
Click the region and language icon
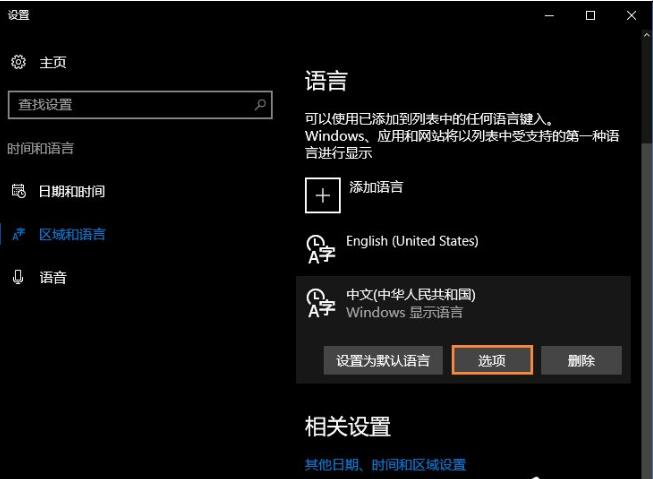19,234
